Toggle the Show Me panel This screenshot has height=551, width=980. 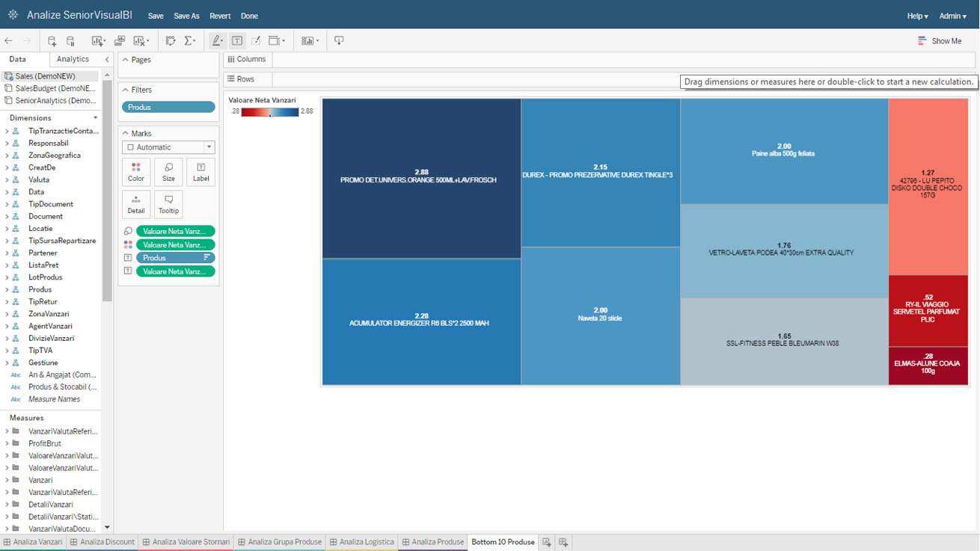(940, 41)
